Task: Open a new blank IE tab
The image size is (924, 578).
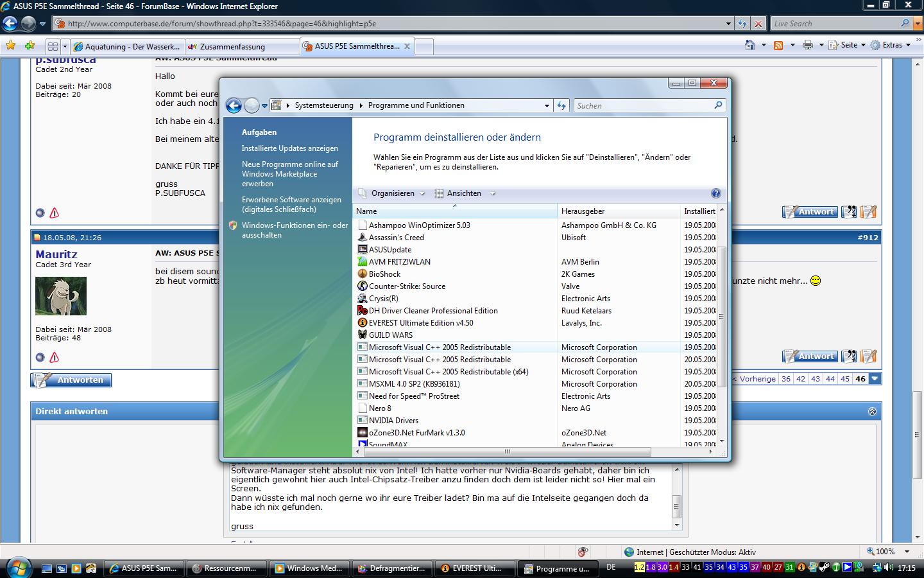Action: coord(424,46)
